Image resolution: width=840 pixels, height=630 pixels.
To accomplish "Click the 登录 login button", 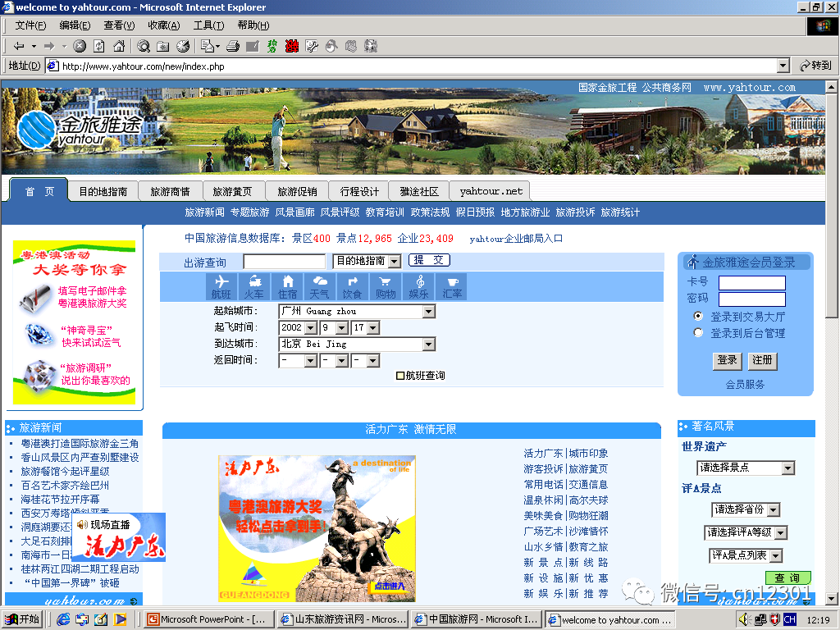I will tap(727, 360).
